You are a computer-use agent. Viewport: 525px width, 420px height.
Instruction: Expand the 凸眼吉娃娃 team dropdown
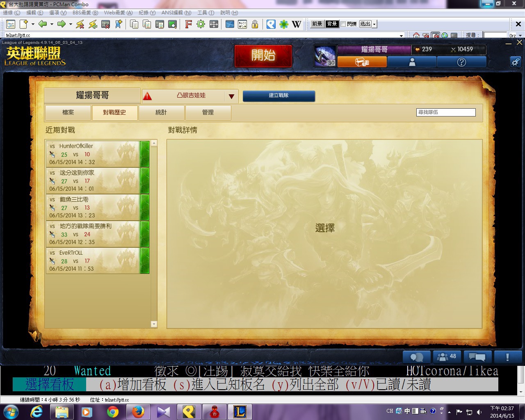pyautogui.click(x=231, y=96)
